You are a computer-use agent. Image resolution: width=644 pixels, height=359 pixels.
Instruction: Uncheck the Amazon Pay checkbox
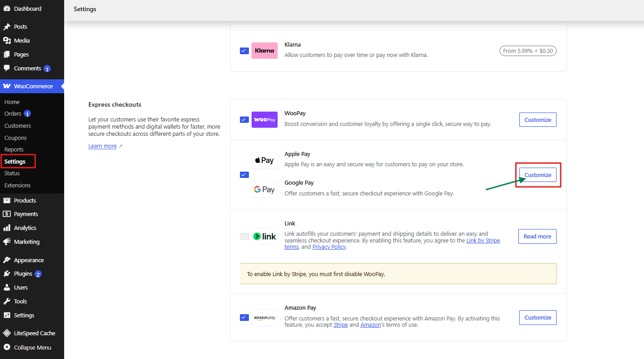(x=244, y=317)
